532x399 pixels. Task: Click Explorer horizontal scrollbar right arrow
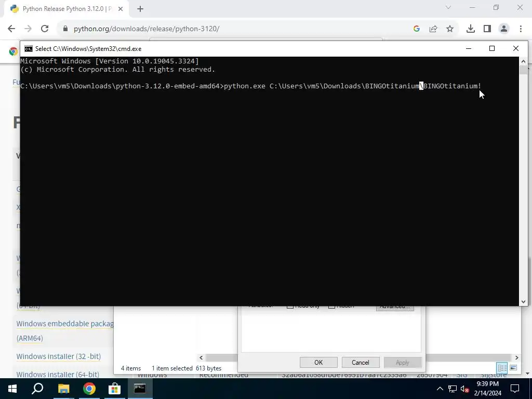[517, 357]
